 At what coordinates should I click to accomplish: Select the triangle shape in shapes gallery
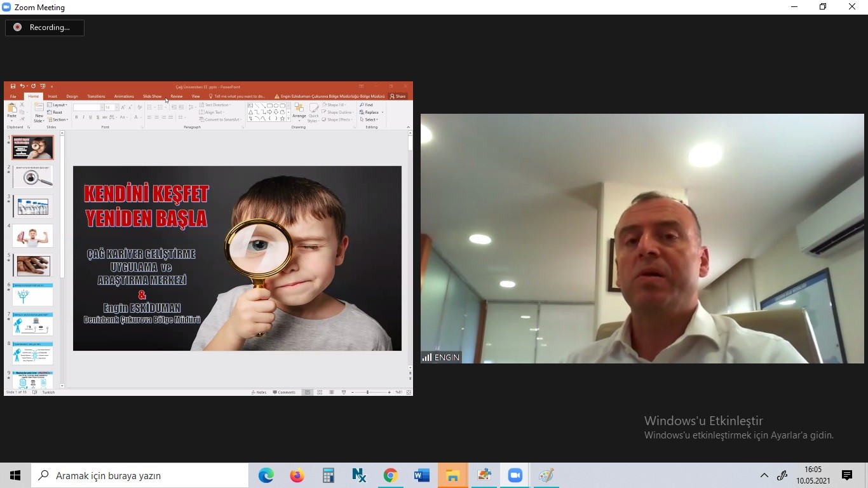pyautogui.click(x=250, y=112)
